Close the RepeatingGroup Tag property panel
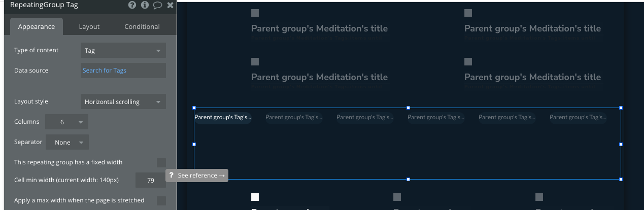The image size is (644, 210). (171, 5)
